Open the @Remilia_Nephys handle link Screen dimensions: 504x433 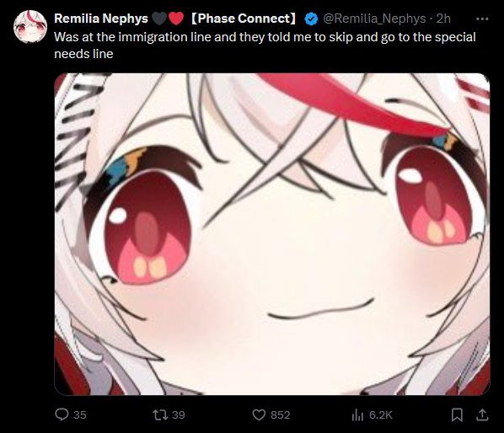click(x=374, y=19)
